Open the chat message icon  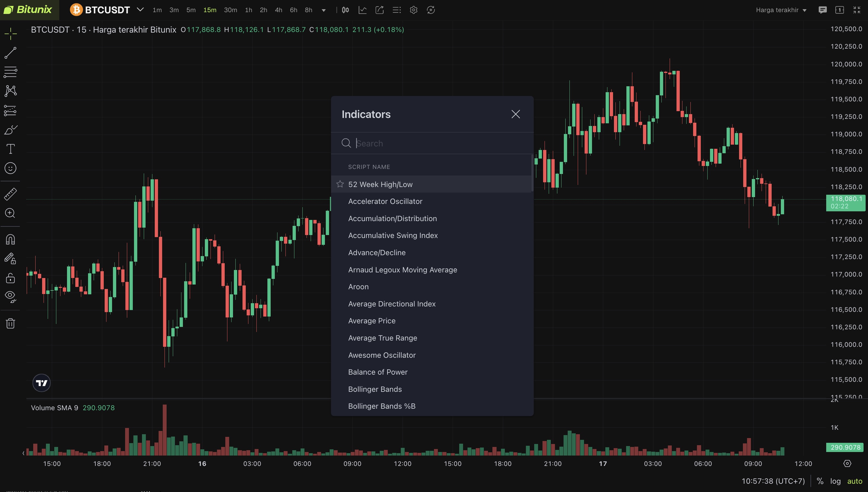tap(822, 10)
